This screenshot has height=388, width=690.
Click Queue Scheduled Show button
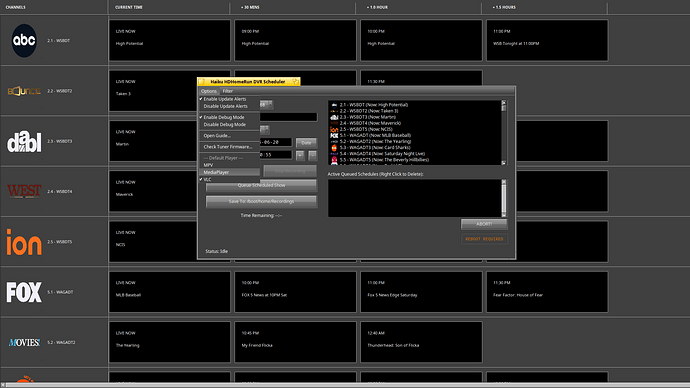click(261, 185)
